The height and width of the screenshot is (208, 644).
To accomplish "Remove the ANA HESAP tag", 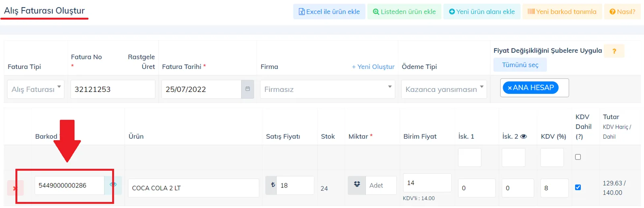I will click(x=510, y=88).
